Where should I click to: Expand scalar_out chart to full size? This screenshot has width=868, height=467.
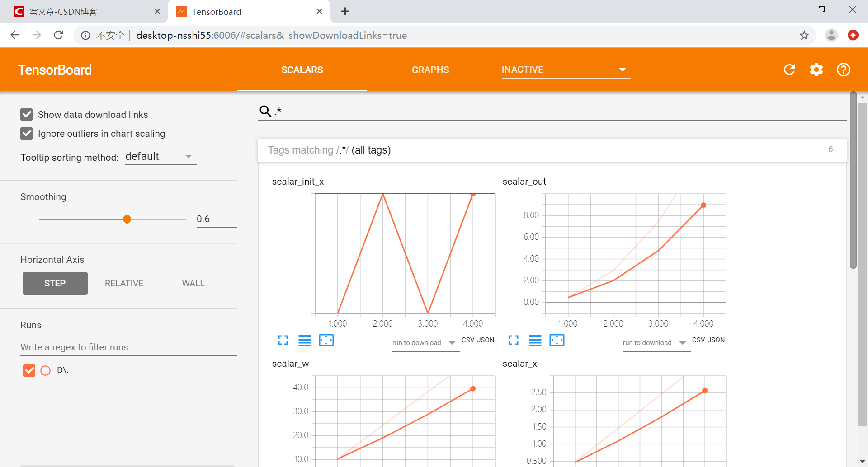pyautogui.click(x=514, y=340)
